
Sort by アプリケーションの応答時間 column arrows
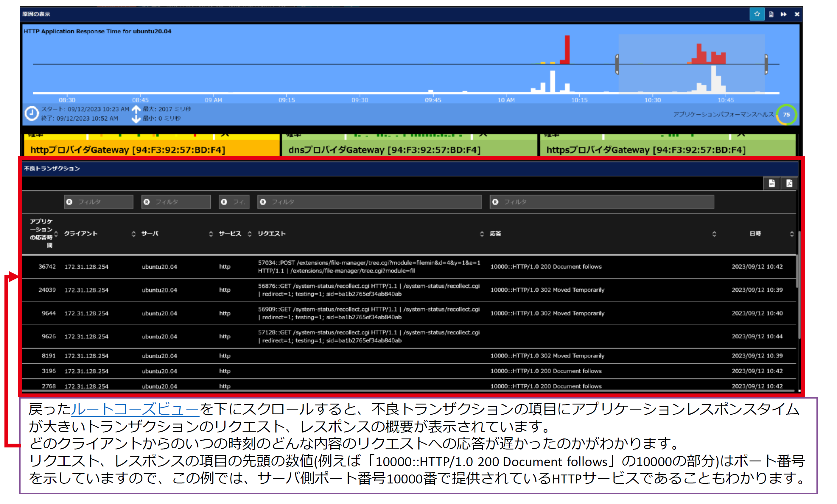coord(56,234)
